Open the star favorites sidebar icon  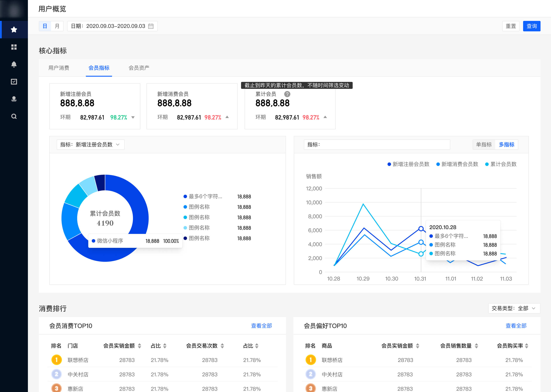(14, 29)
